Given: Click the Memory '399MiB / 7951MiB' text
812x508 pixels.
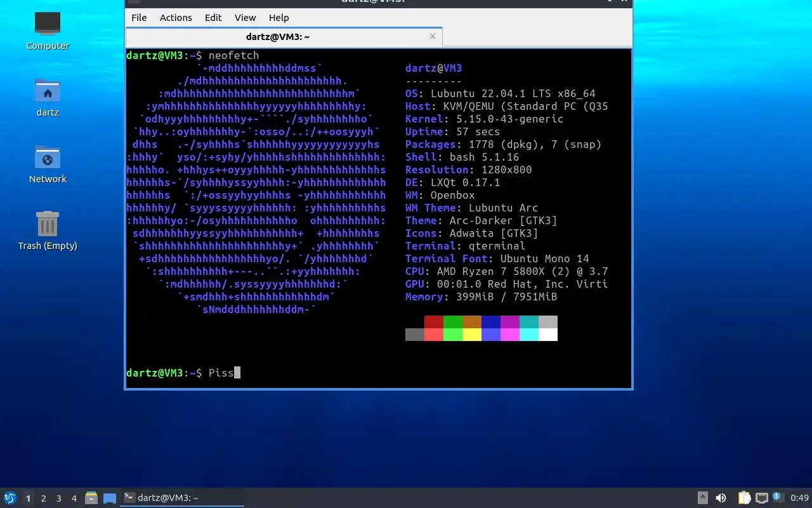Looking at the screenshot, I should 507,297.
